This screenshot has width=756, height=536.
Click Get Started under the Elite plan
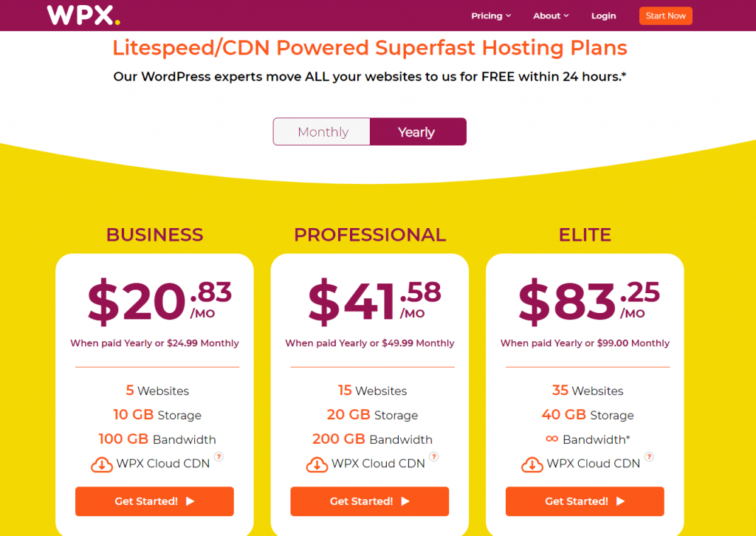(x=585, y=501)
